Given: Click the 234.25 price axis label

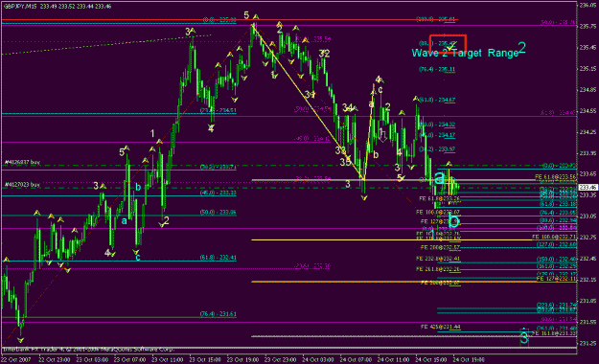Looking at the screenshot, I should coord(587,132).
